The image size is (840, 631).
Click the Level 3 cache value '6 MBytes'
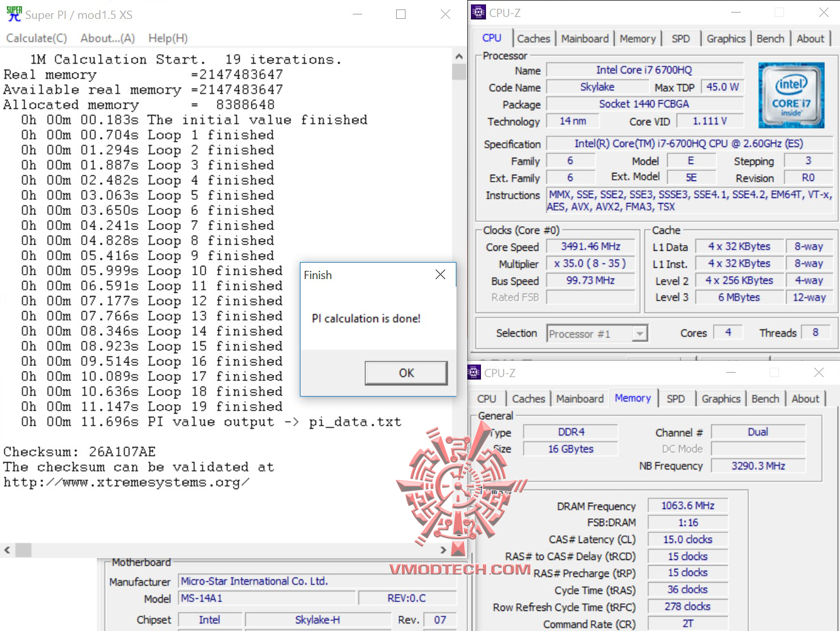(x=739, y=297)
